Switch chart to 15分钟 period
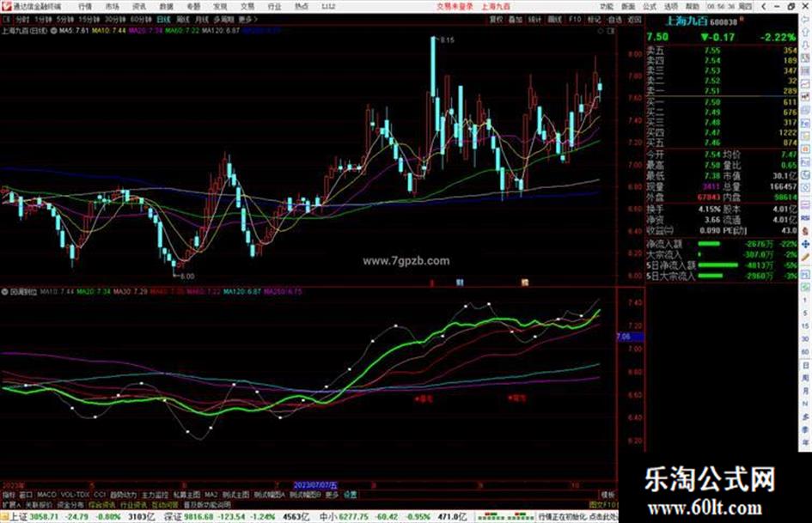 (x=89, y=20)
